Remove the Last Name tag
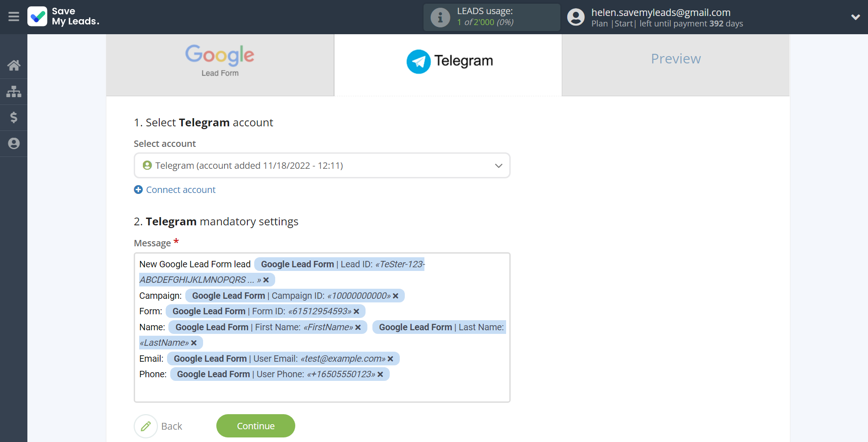This screenshot has height=442, width=868. pyautogui.click(x=194, y=343)
